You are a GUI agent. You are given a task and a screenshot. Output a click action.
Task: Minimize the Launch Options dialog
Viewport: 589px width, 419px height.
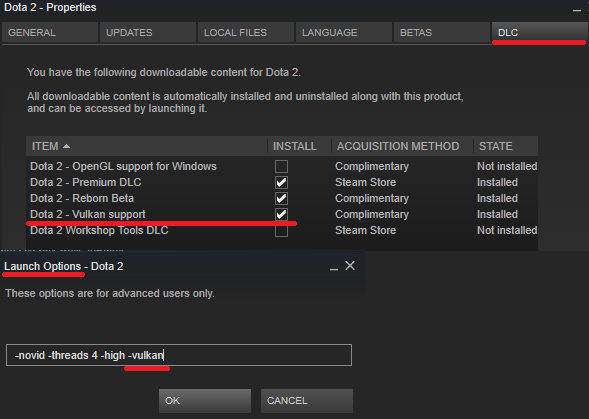pos(334,268)
